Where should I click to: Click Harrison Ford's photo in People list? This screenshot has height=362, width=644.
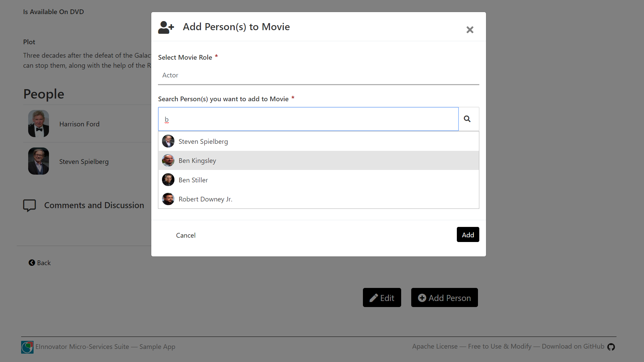pyautogui.click(x=39, y=123)
